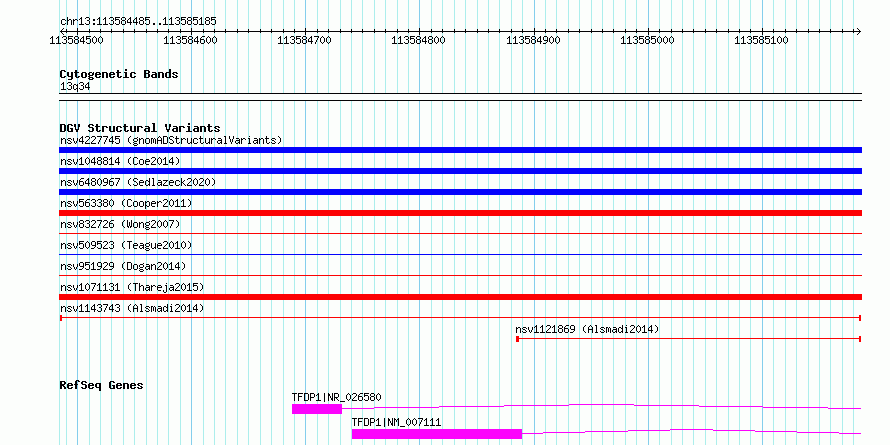Click the 13q34 cytogenetic band bar
Screen dimensions: 890x445
coord(460,96)
